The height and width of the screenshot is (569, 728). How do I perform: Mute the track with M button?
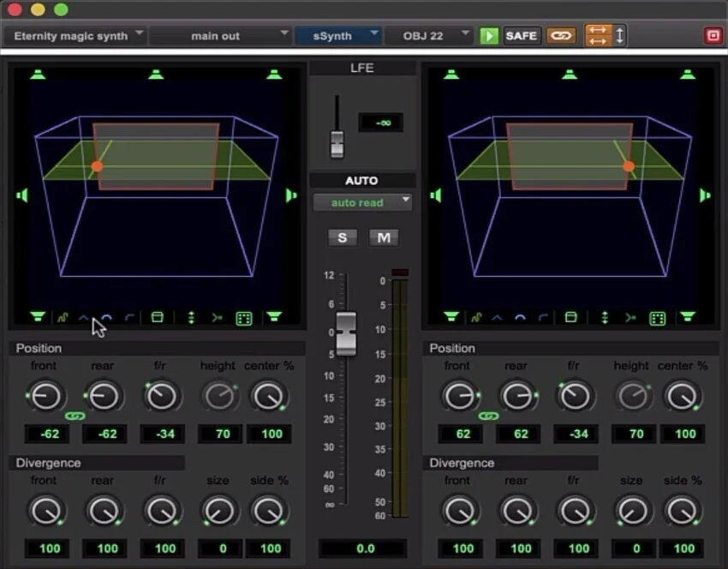click(384, 237)
